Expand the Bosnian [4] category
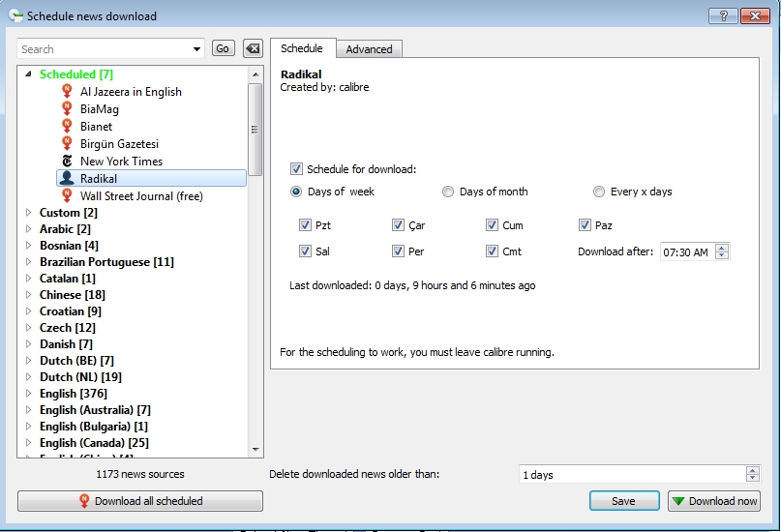The width and height of the screenshot is (781, 532). click(28, 246)
